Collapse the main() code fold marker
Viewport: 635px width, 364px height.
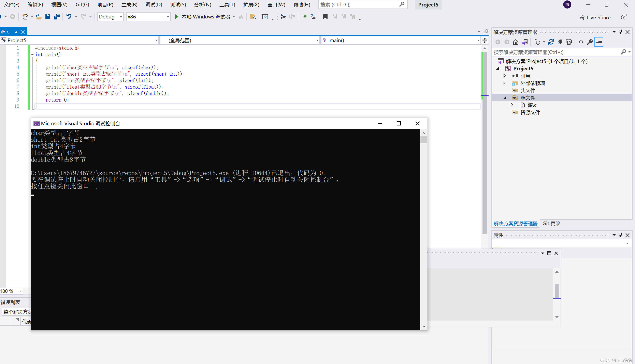pyautogui.click(x=32, y=55)
